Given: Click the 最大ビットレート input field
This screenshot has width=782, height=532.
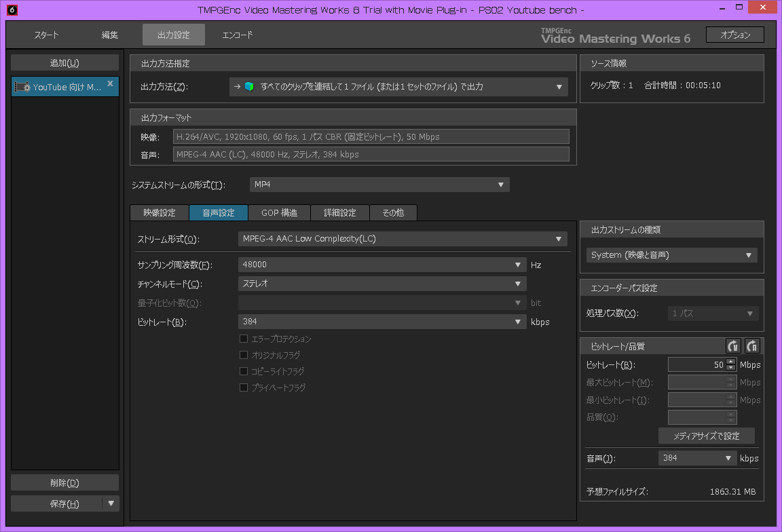Looking at the screenshot, I should (697, 383).
